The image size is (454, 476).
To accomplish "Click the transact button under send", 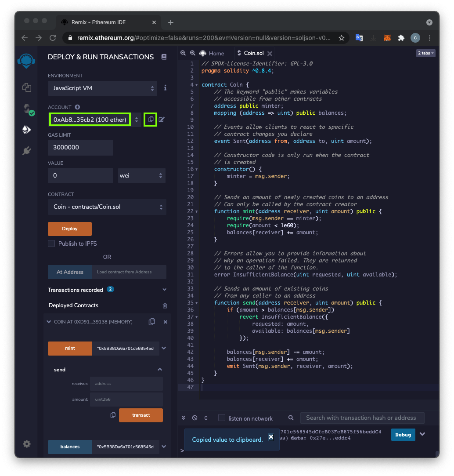I will click(141, 415).
